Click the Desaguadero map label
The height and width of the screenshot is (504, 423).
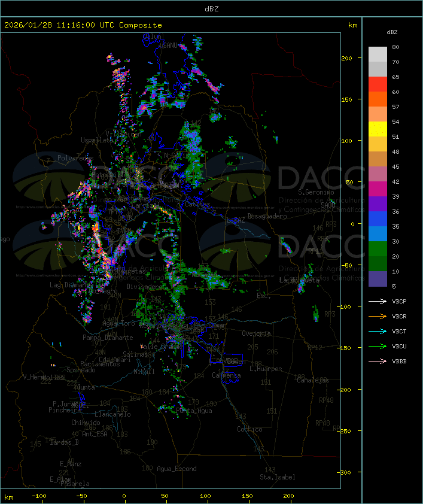[267, 216]
